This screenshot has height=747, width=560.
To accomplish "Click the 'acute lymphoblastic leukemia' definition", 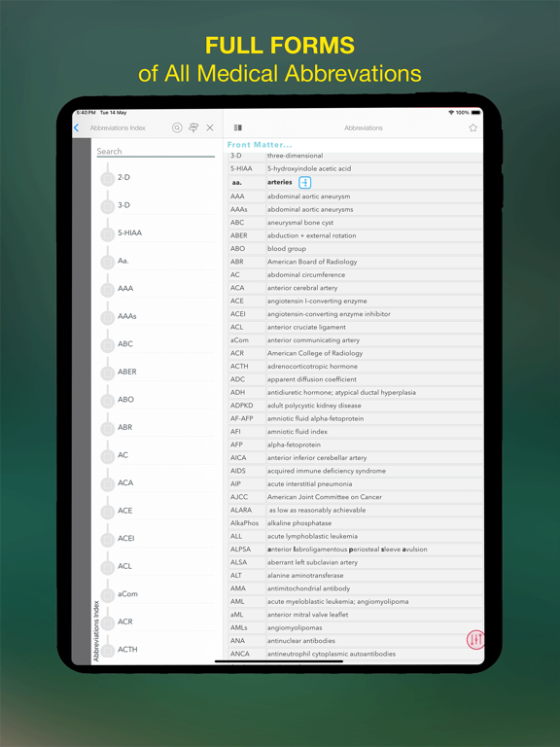I will tap(312, 536).
